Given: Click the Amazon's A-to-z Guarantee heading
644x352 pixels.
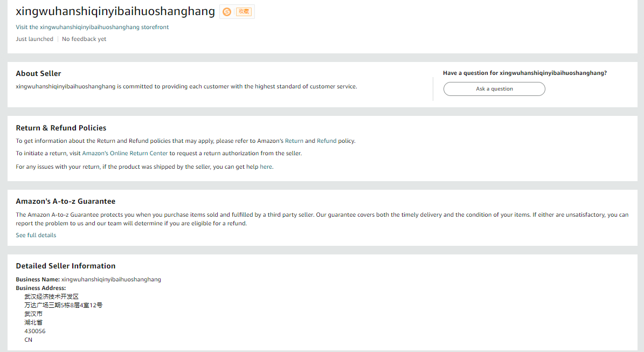Looking at the screenshot, I should point(65,201).
